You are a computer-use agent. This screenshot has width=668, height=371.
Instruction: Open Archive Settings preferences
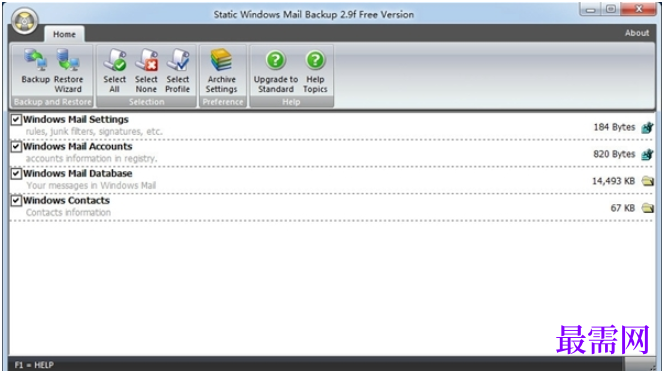pos(222,70)
